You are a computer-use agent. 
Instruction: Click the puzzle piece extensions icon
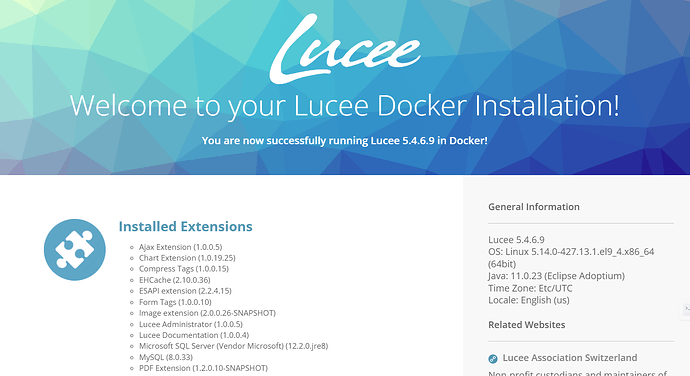point(75,250)
